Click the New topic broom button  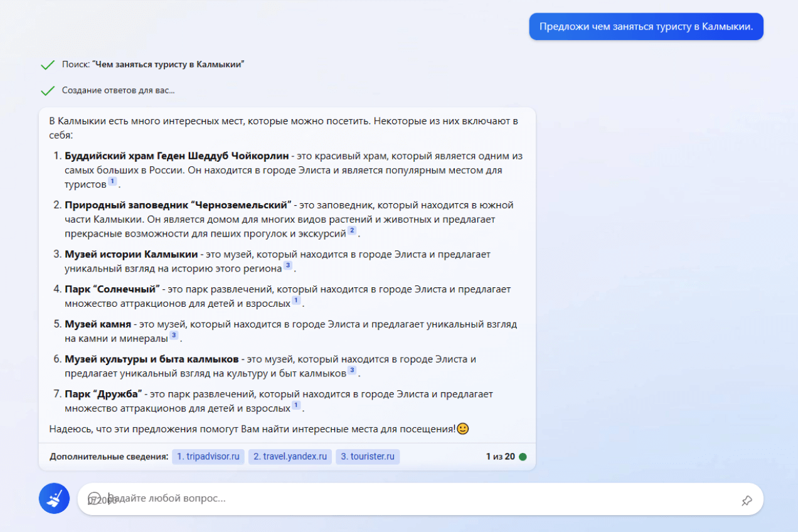54,499
